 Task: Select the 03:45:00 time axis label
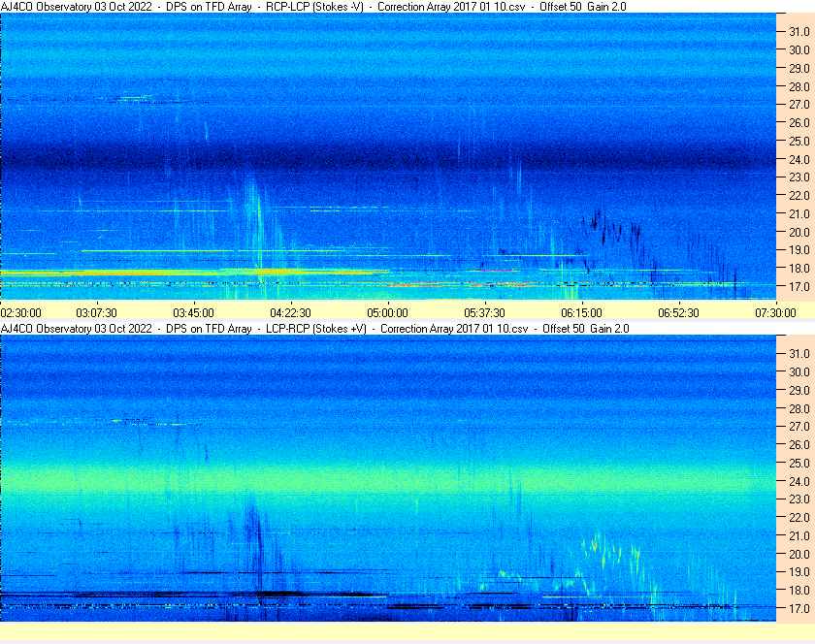click(193, 313)
